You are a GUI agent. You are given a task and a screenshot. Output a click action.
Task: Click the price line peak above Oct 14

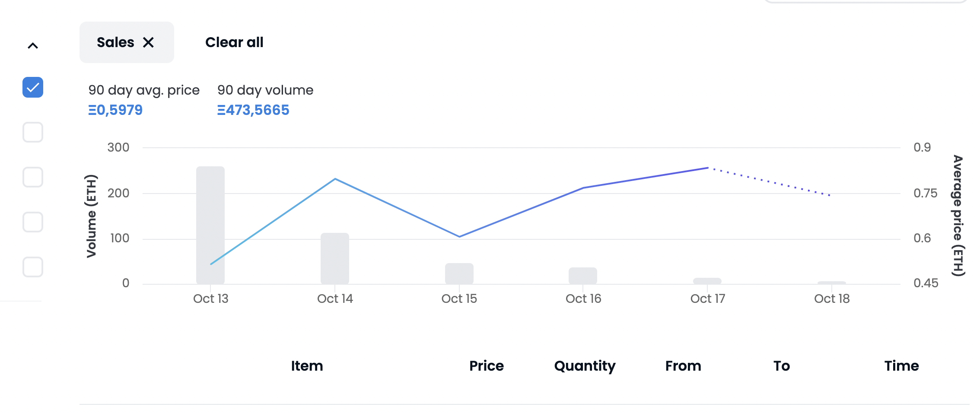click(x=335, y=179)
